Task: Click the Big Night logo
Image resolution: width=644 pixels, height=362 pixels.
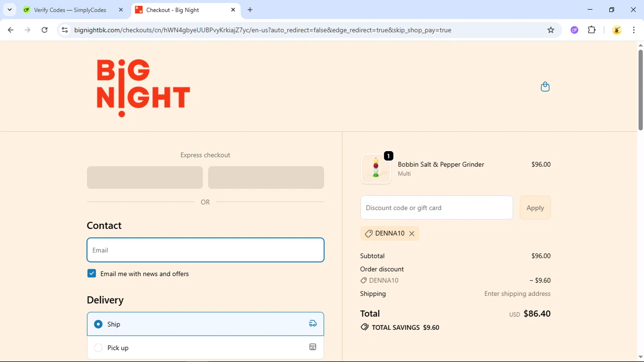Action: pos(143,88)
